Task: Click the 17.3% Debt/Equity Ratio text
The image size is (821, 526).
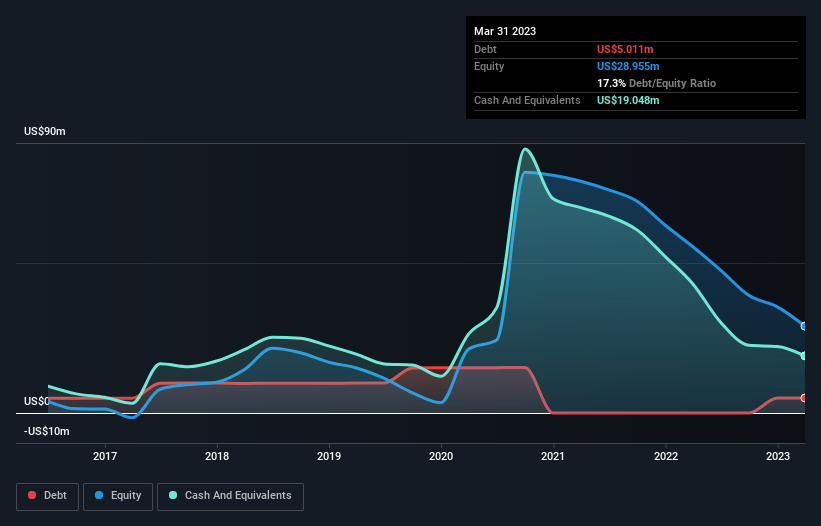Action: (x=656, y=83)
